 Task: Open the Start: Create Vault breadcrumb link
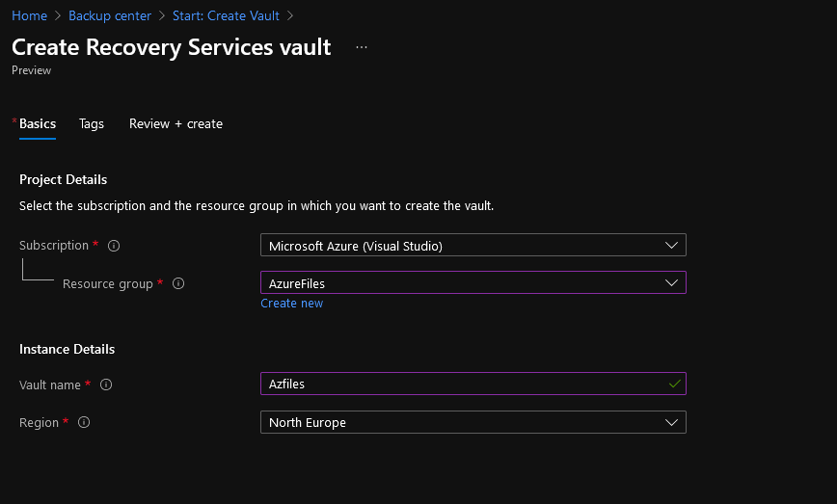226,15
